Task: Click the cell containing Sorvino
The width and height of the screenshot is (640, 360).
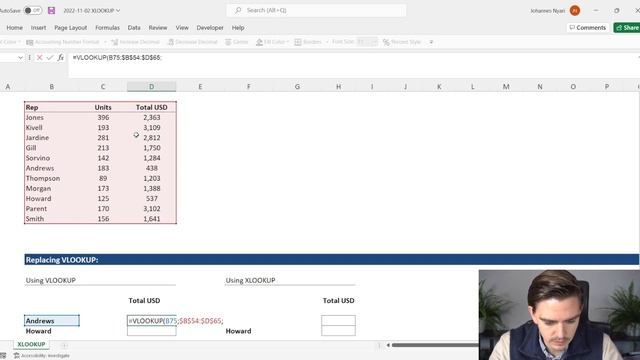Action: (51, 158)
